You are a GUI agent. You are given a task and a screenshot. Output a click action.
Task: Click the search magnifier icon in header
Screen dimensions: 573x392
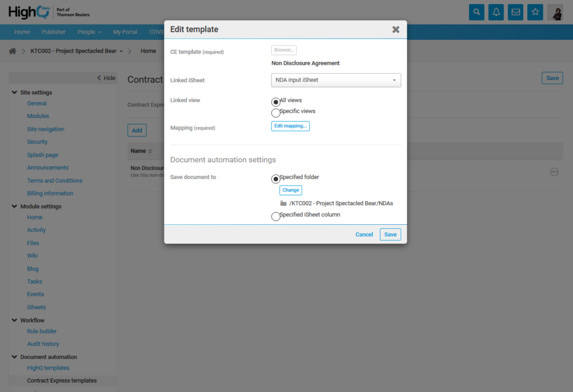coord(476,12)
